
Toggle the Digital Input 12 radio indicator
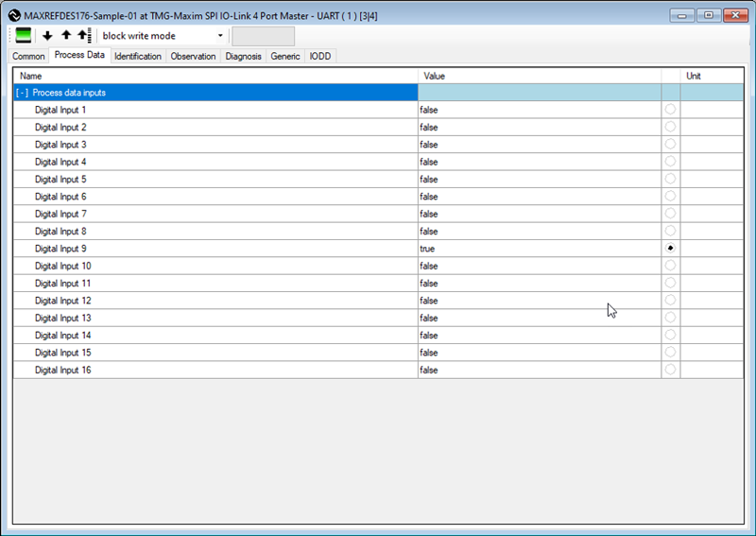tap(670, 300)
